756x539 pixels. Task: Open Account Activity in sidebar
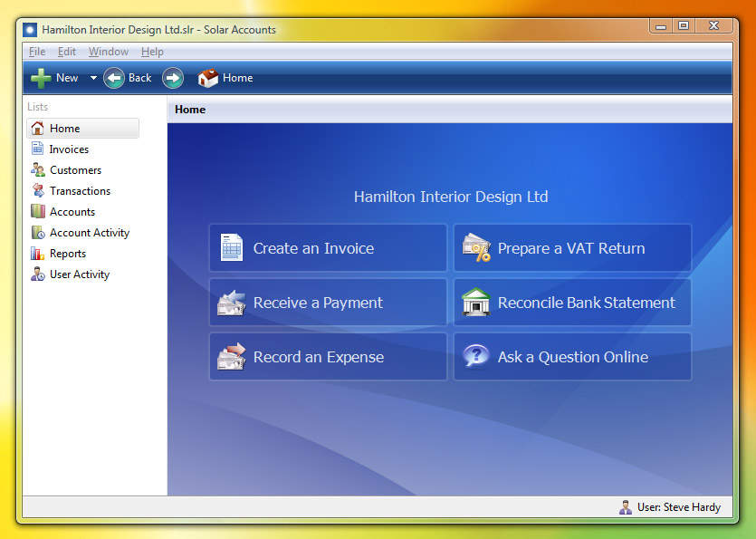(x=89, y=233)
